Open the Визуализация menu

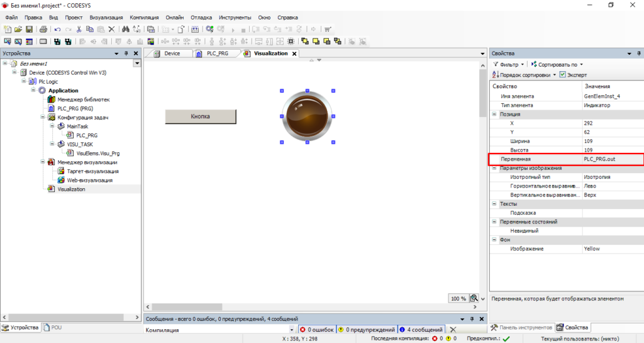click(x=106, y=18)
